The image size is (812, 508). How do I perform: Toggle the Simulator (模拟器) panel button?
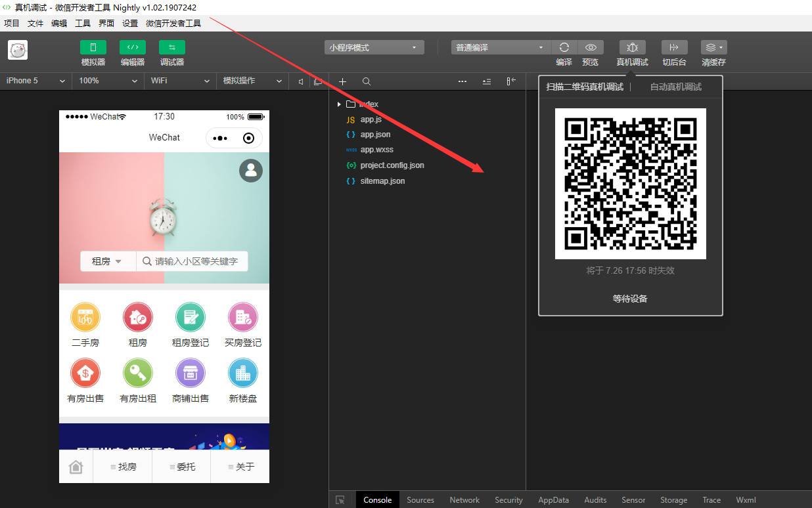(x=93, y=47)
